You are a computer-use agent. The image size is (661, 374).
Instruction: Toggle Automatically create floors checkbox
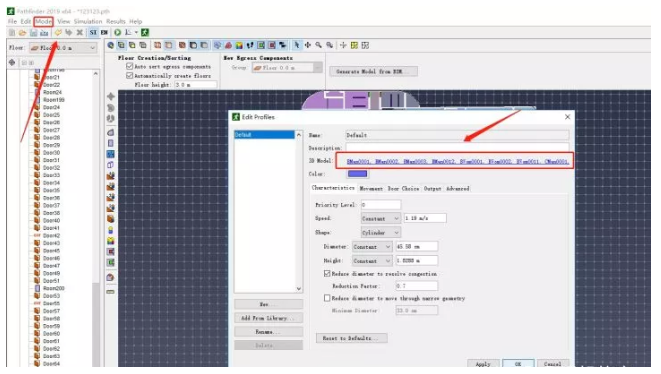pos(129,75)
